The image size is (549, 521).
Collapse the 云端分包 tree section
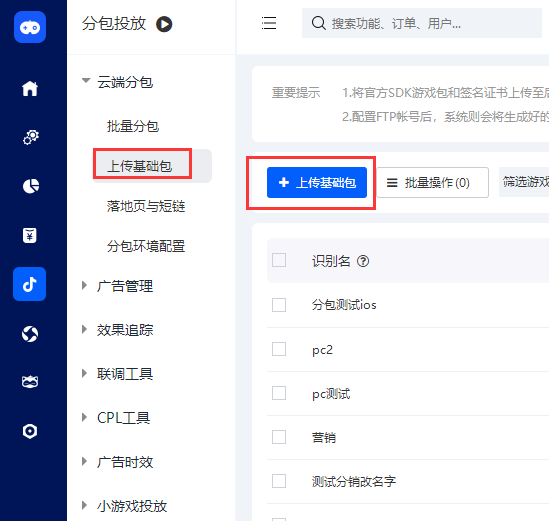pos(86,81)
